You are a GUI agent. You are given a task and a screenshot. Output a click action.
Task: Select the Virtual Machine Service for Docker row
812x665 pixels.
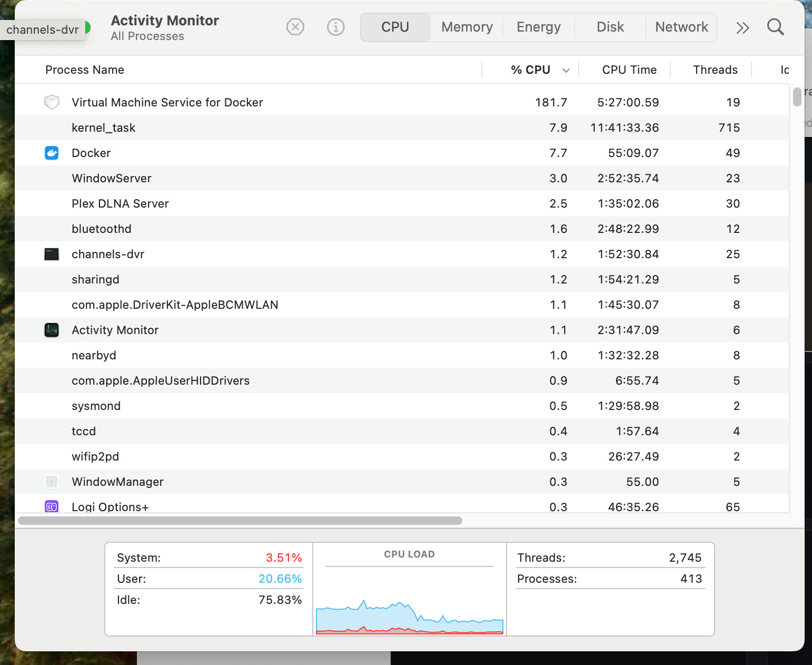tap(402, 102)
